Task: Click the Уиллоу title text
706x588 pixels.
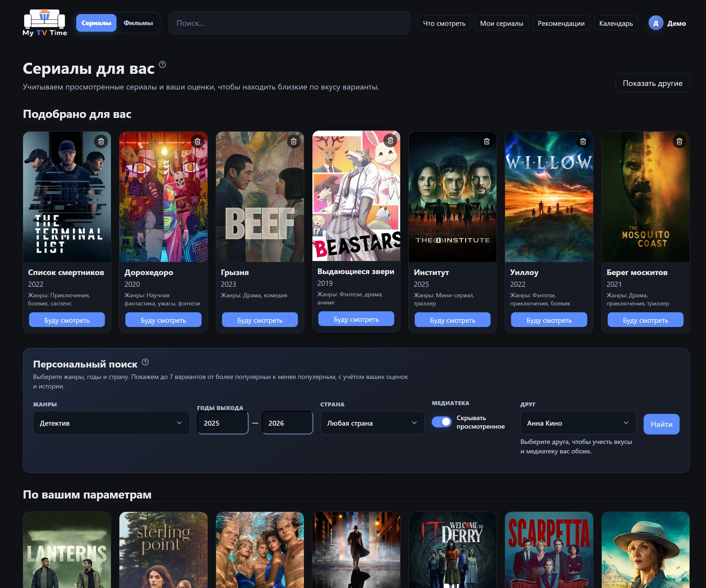Action: coord(524,272)
